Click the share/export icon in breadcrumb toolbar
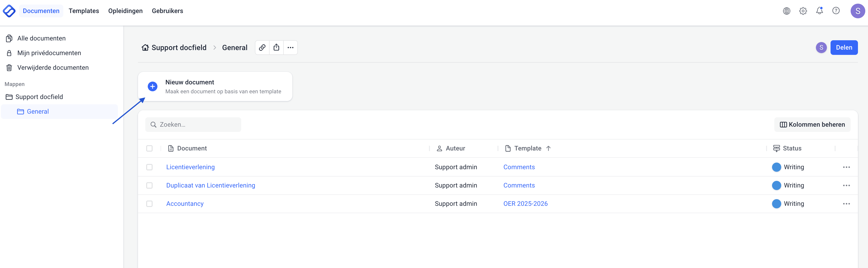 tap(276, 48)
